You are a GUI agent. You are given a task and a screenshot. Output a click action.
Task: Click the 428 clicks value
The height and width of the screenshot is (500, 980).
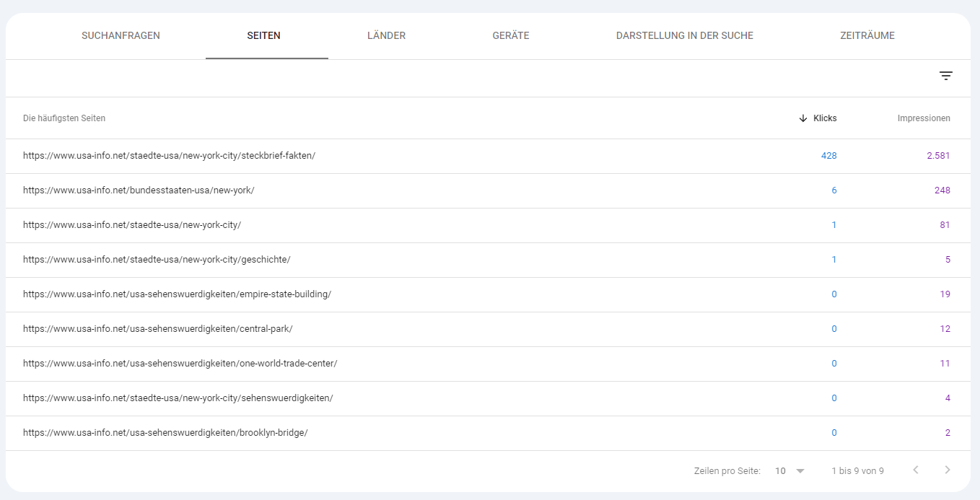coord(828,156)
